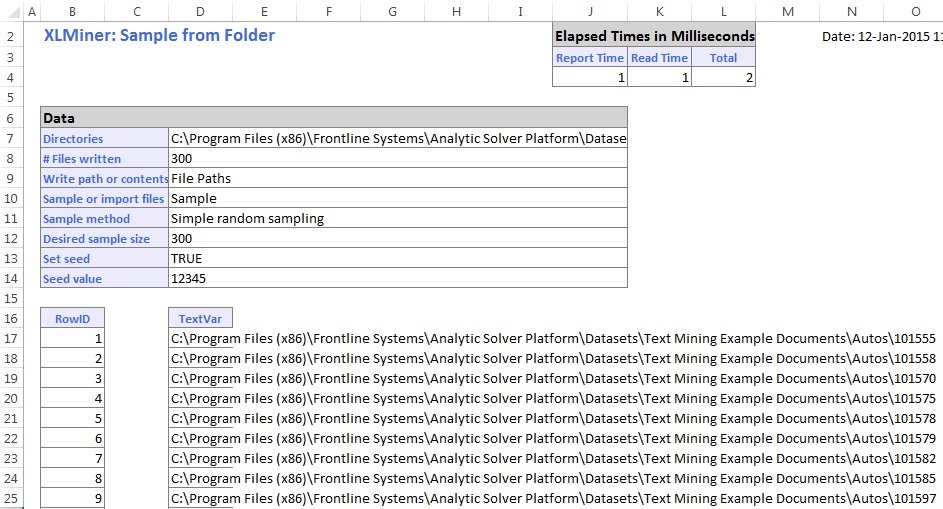
Task: Click the TextVar column heading cell
Action: click(200, 319)
